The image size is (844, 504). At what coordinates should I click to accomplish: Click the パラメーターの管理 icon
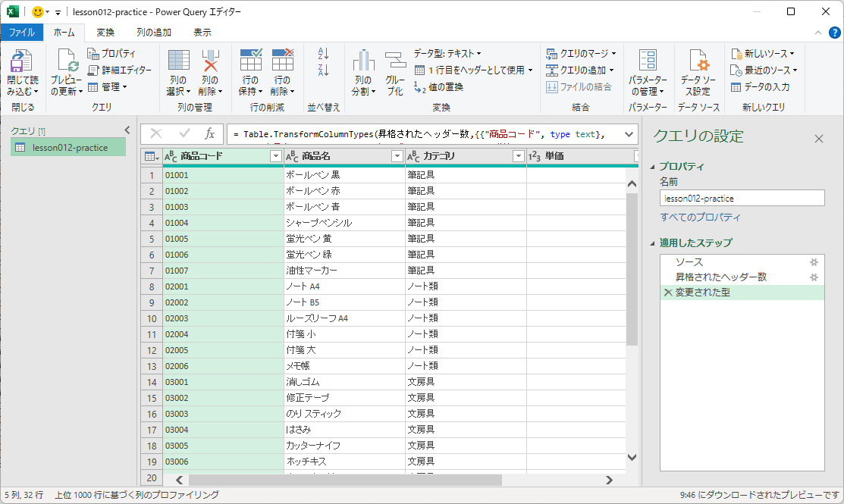(x=648, y=60)
